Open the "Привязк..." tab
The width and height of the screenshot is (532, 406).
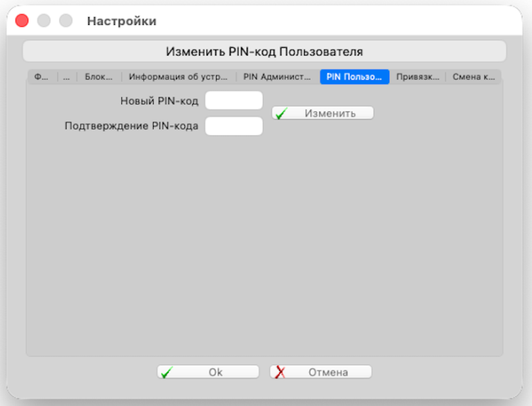point(418,77)
